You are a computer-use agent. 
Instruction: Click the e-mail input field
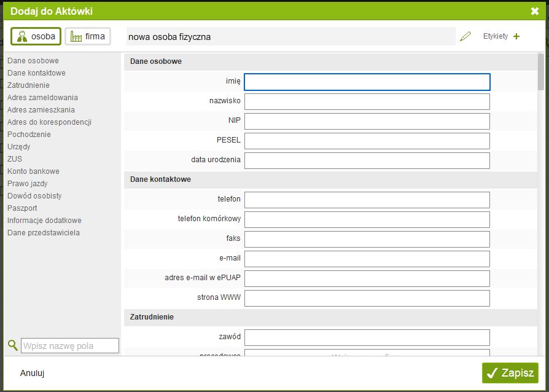tap(367, 259)
